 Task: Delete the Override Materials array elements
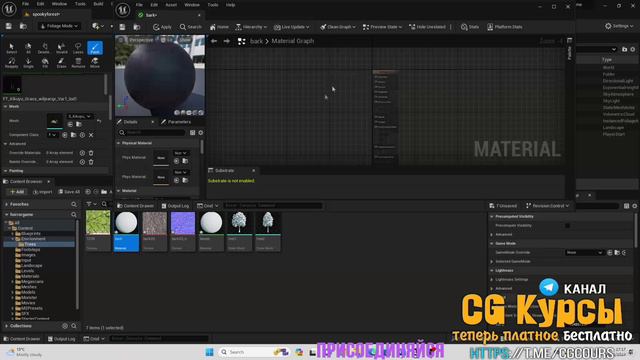tap(91, 153)
